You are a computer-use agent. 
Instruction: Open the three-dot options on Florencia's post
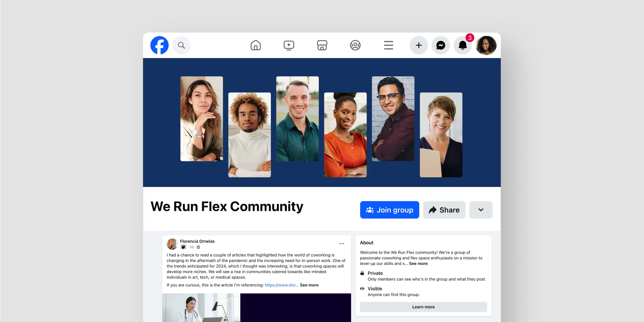(342, 244)
